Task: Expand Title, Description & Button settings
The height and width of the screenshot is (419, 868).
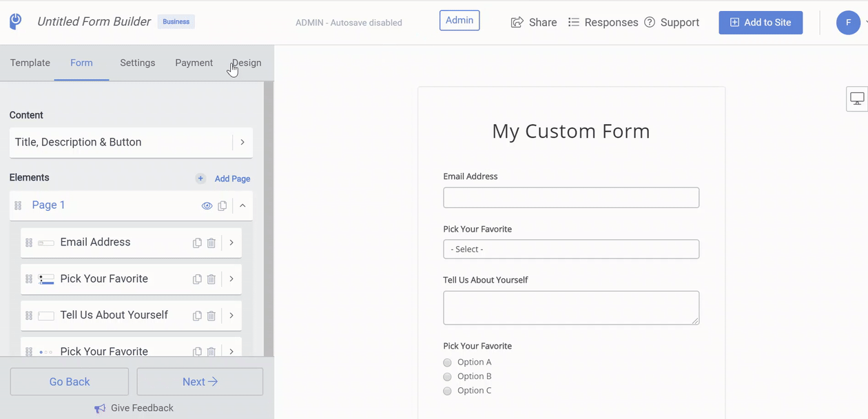Action: pyautogui.click(x=242, y=143)
